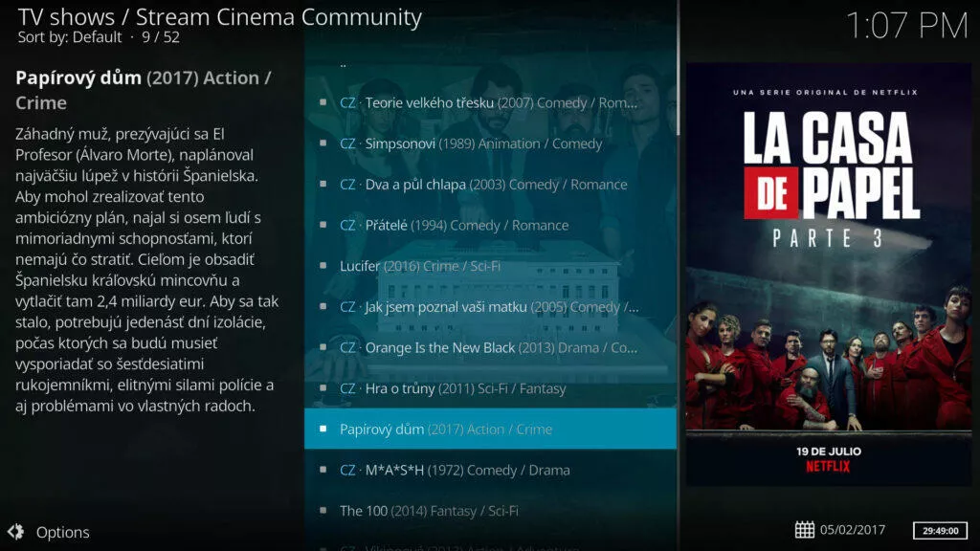The height and width of the screenshot is (551, 980).
Task: Click the list scrollbar handle
Action: click(x=678, y=68)
